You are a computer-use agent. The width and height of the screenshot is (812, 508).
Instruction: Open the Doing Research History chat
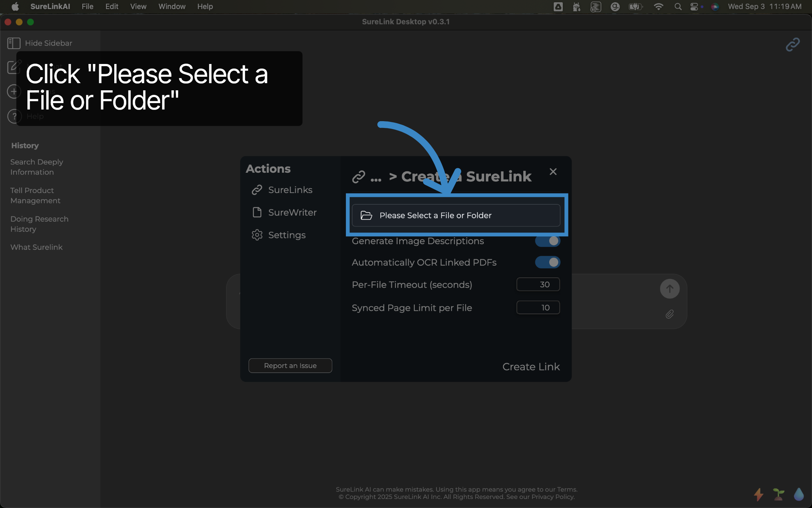39,224
